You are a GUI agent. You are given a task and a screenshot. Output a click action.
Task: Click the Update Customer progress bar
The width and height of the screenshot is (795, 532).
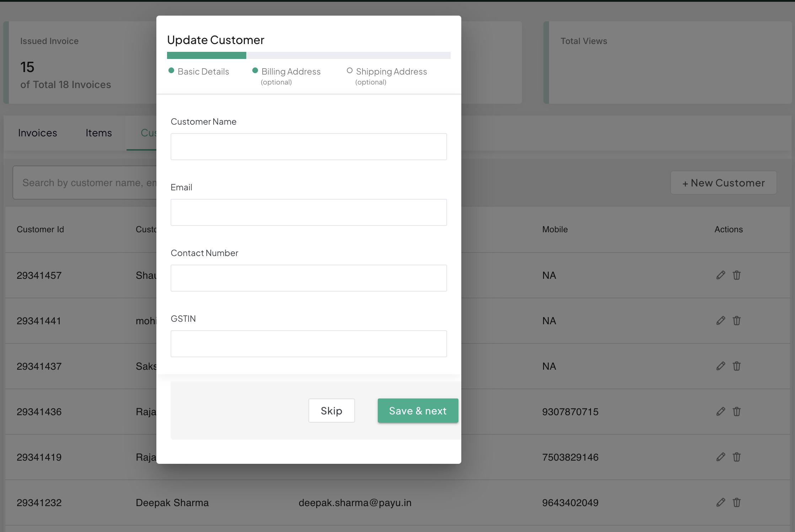coord(308,55)
